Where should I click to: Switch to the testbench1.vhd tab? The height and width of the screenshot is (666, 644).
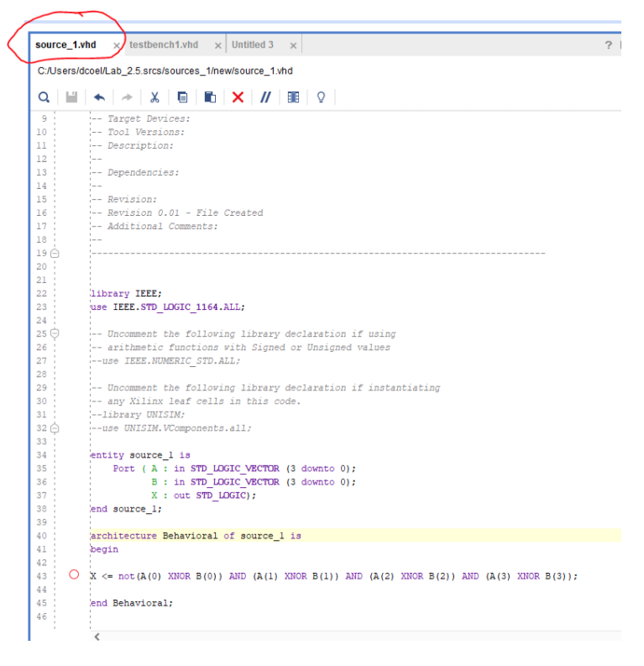164,45
